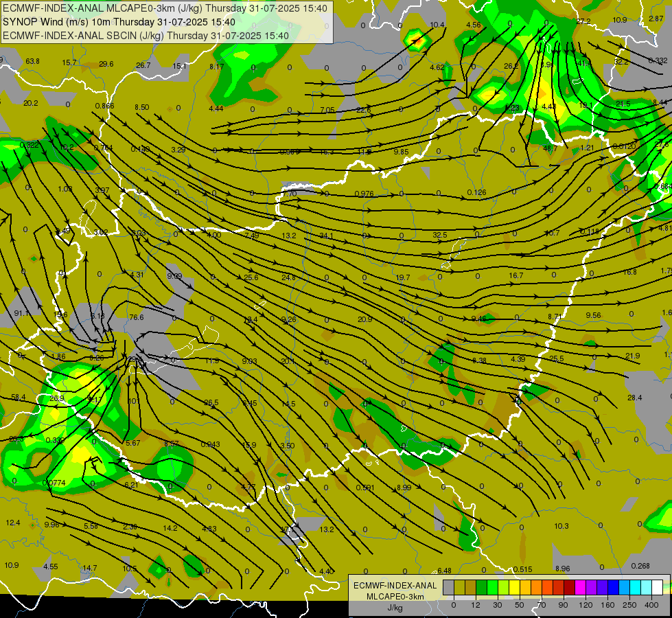
Task: Click the legend tick label '70'
Action: pyautogui.click(x=542, y=605)
